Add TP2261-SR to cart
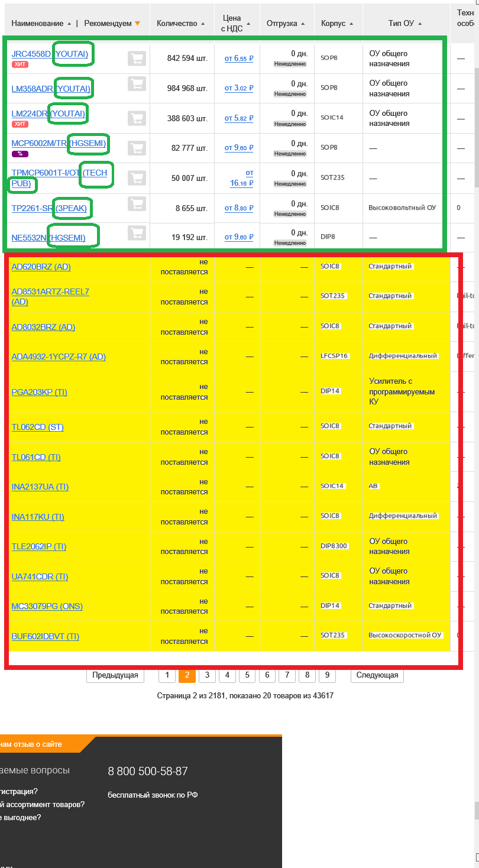 (137, 203)
